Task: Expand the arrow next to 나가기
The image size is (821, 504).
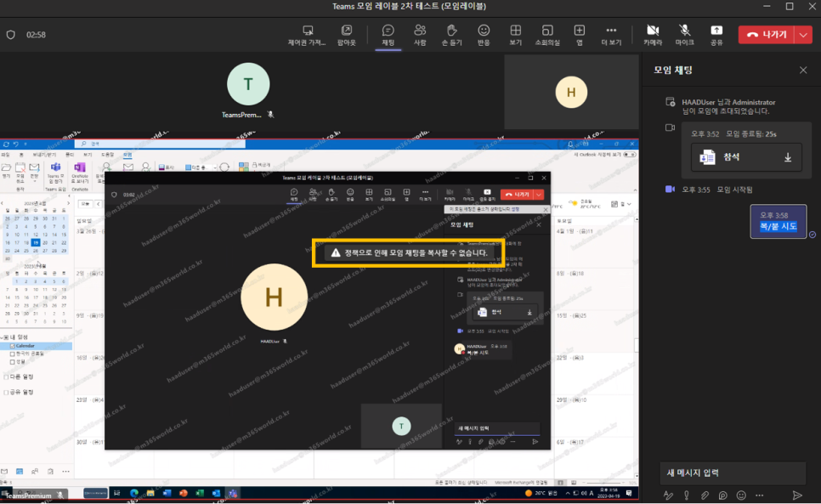Action: coord(803,35)
